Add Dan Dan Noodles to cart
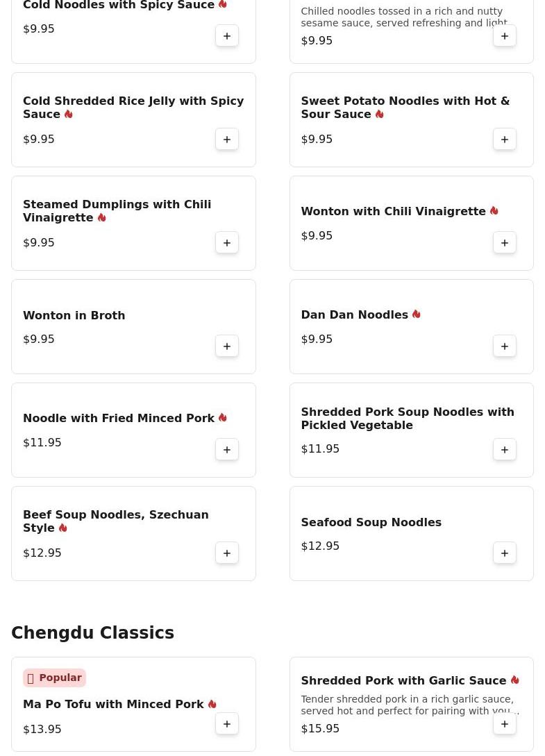 (505, 346)
